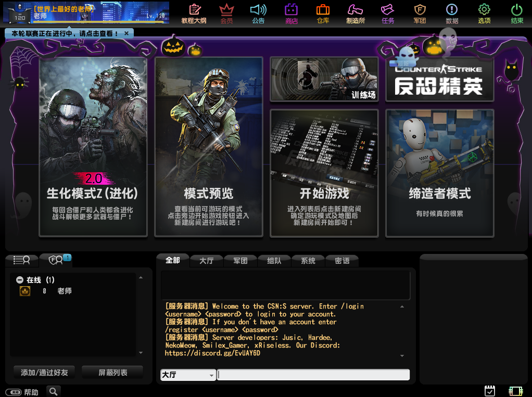This screenshot has width=532, height=397.
Task: Open the 选项 options gear icon
Action: coord(484,14)
